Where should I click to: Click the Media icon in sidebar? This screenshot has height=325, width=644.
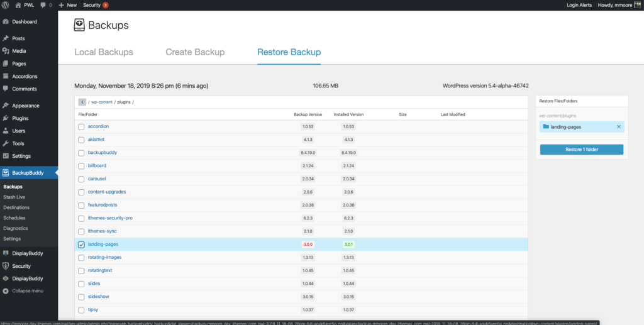click(x=5, y=52)
